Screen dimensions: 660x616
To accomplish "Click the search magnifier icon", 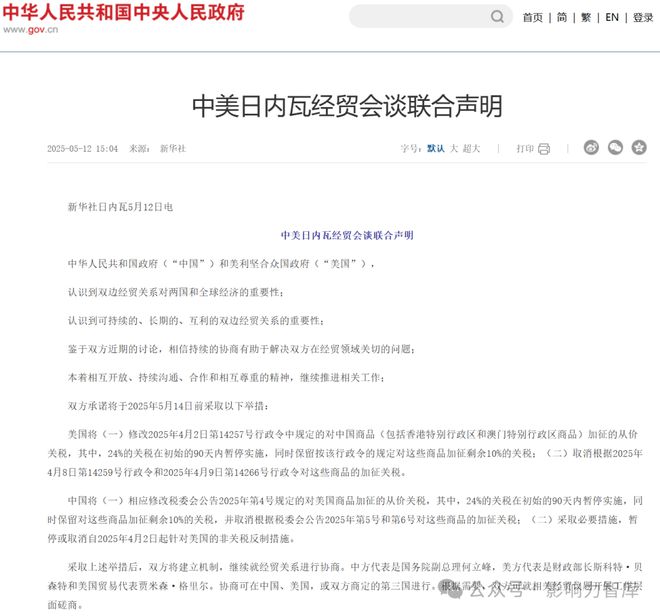I will tap(497, 16).
